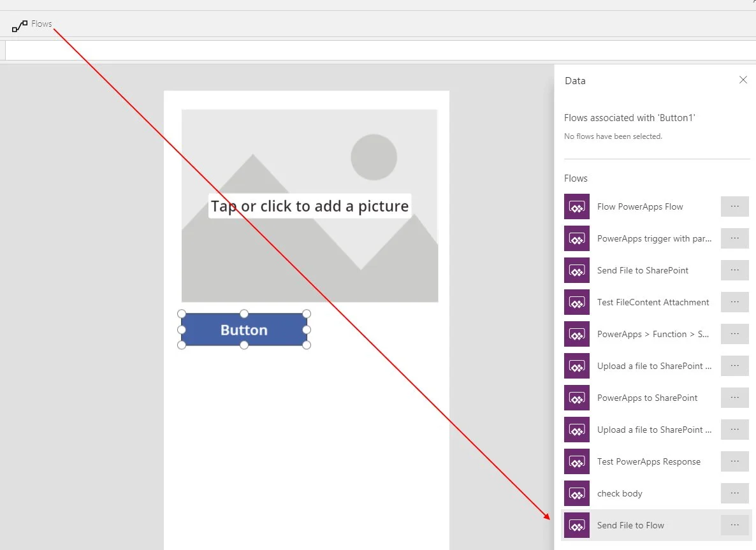Image resolution: width=756 pixels, height=550 pixels.
Task: Open more options for 'Flow PowerApps Flow'
Action: coord(734,206)
